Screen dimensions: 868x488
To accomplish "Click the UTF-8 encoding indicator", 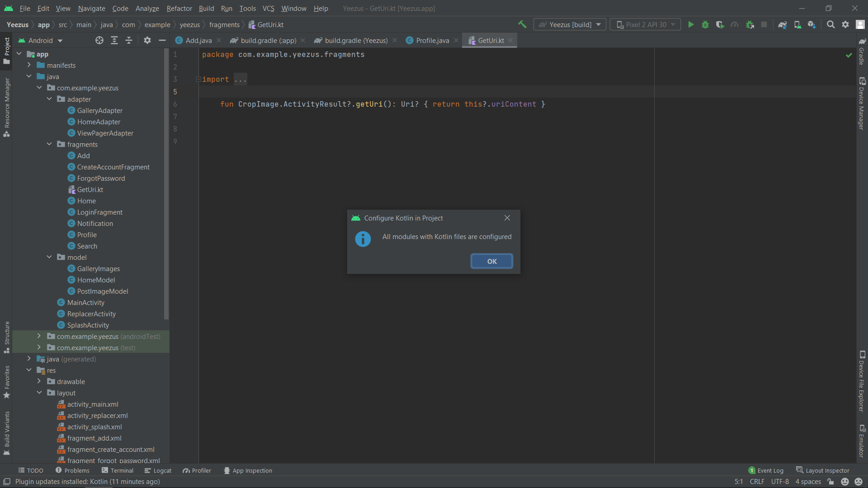I will pyautogui.click(x=780, y=481).
